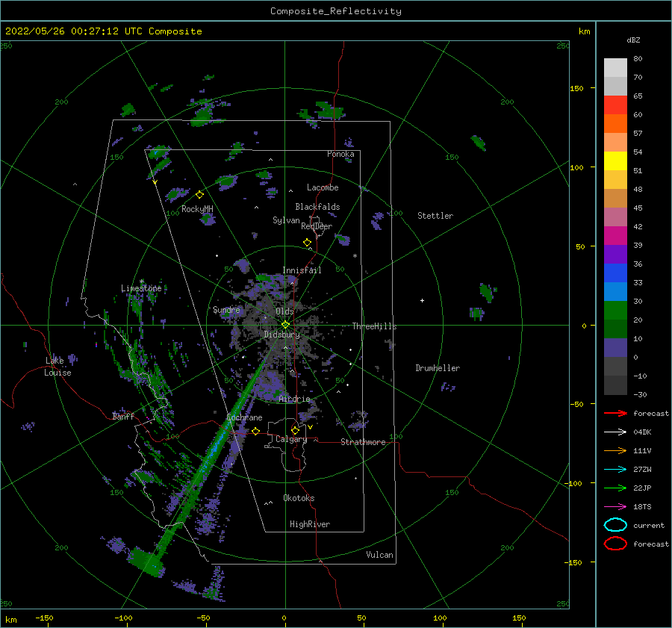Click the Sundre label
Viewport: 672px width, 628px height.
tap(226, 309)
